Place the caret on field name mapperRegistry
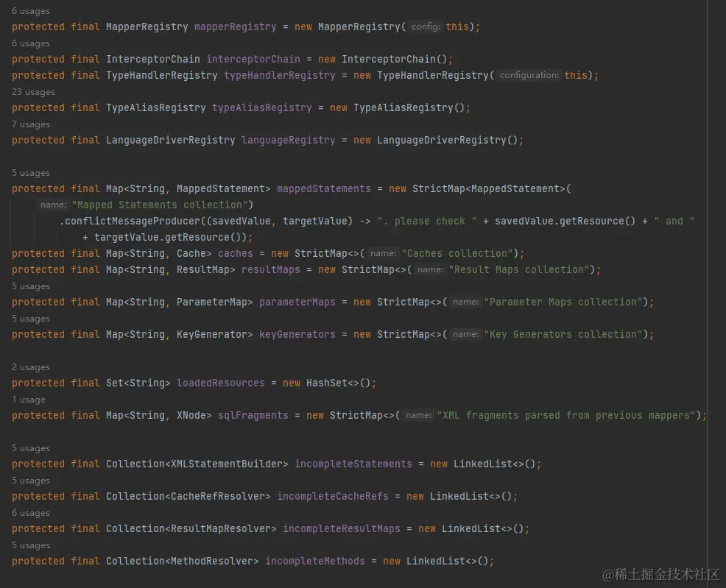This screenshot has width=726, height=588. click(235, 26)
